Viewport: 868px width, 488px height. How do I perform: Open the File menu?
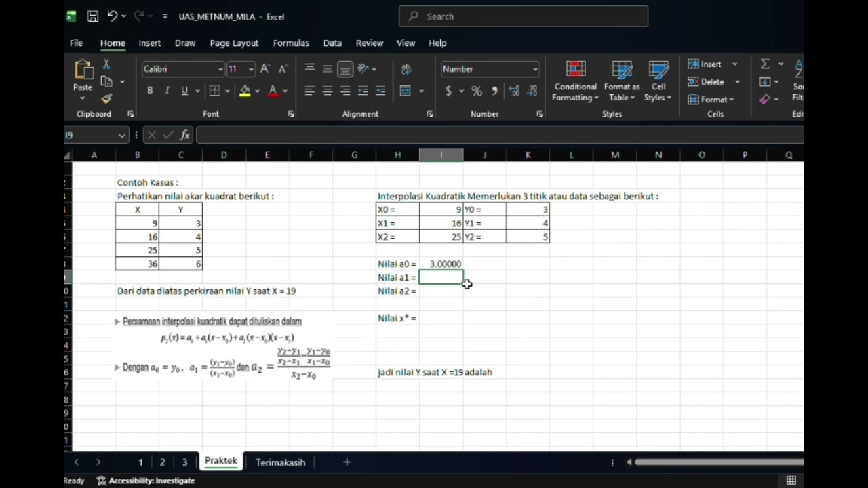(76, 43)
